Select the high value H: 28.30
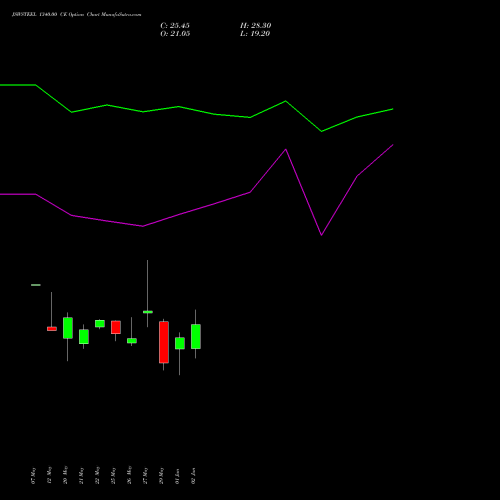 [255, 26]
